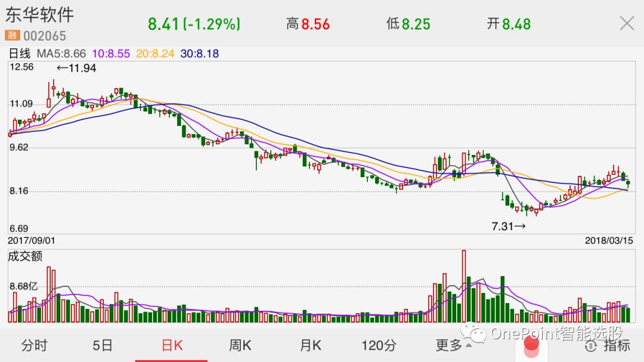644x362 pixels.
Task: Switch to the 120分 tab
Action: coord(379,345)
